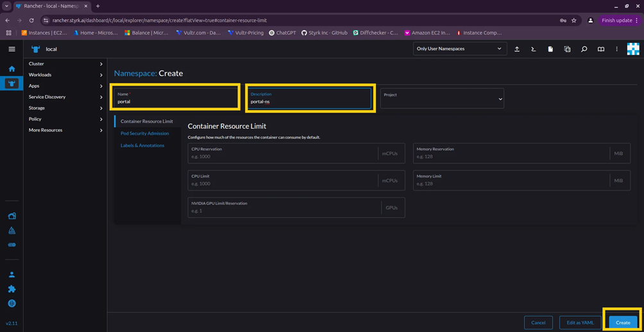Screen dimensions: 644x332
Task: Open the password manager key icon
Action: click(563, 20)
